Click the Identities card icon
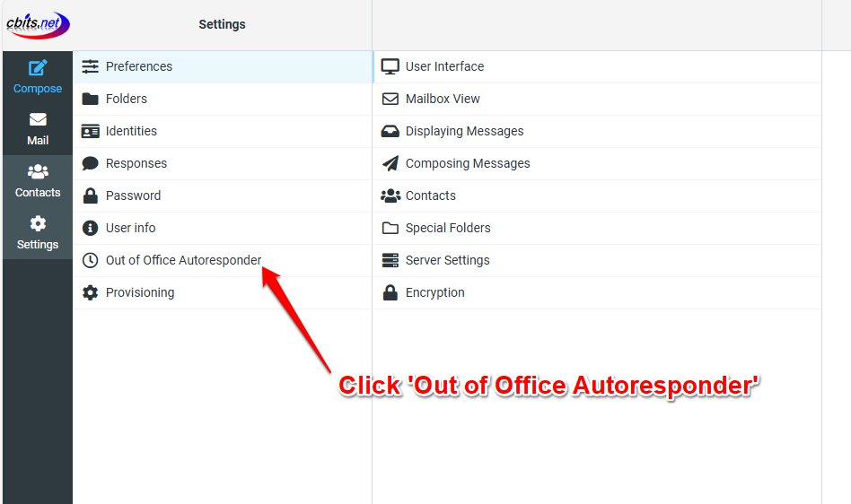Screen dimensions: 851x504 click(x=90, y=131)
